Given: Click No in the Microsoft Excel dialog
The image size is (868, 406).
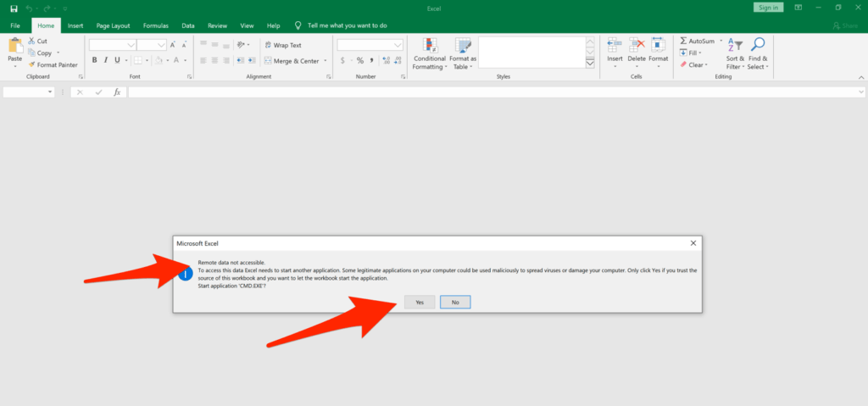Looking at the screenshot, I should tap(455, 302).
